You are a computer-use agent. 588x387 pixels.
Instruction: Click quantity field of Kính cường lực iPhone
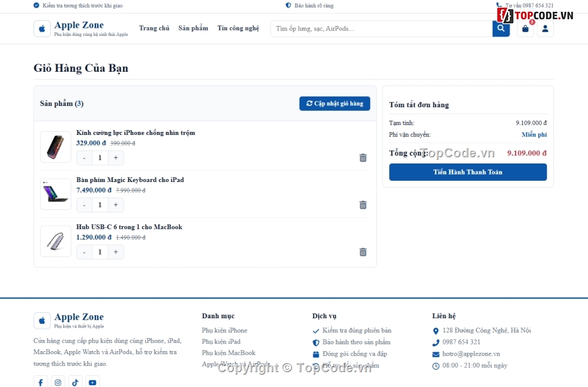coord(100,158)
